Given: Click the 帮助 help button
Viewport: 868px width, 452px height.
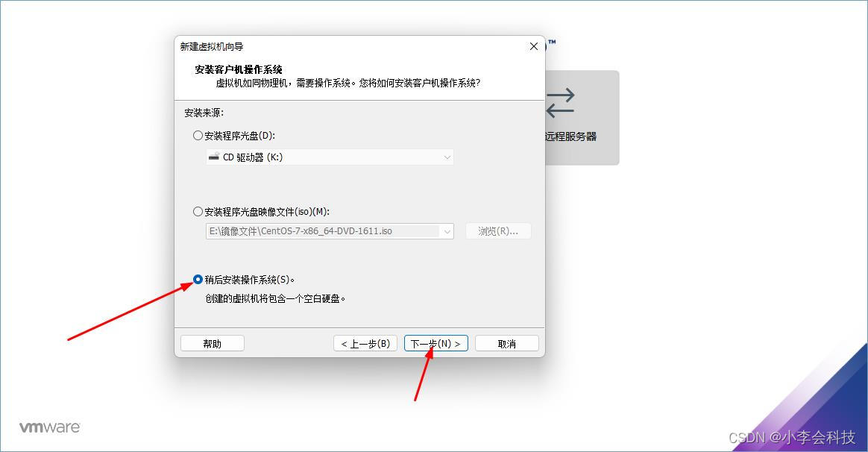Looking at the screenshot, I should pos(212,343).
